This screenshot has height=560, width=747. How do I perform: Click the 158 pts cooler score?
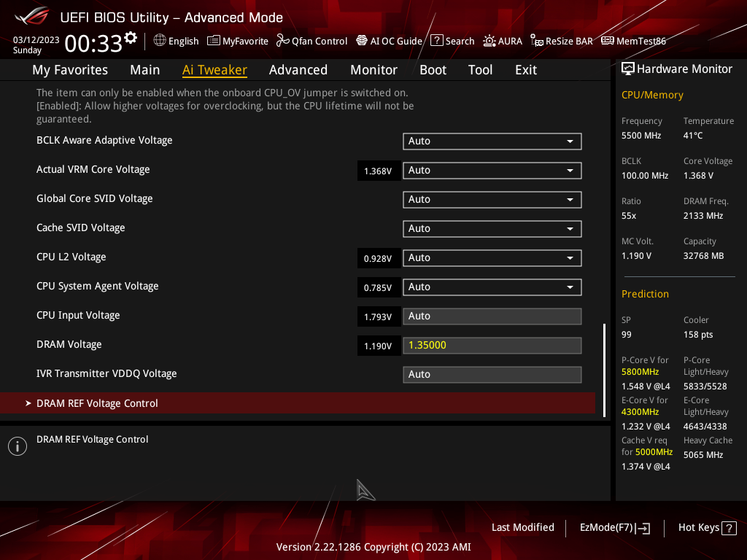tap(698, 335)
